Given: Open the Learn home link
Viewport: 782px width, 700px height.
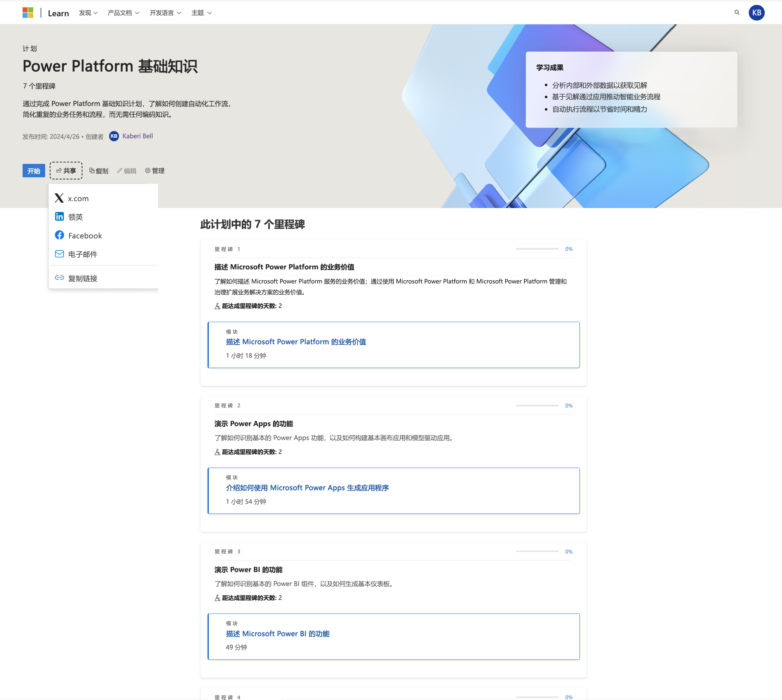Looking at the screenshot, I should 58,13.
